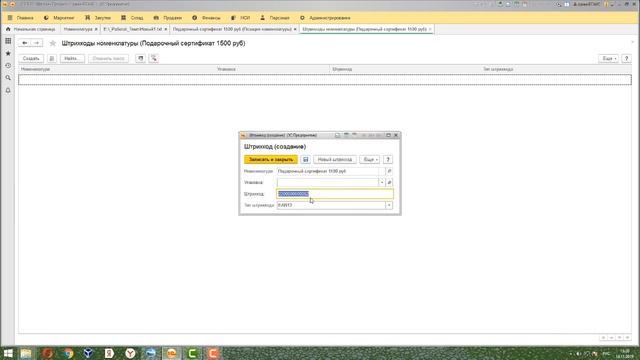Click the barcode scanner search icon in toolbar
This screenshot has height=360, width=640.
[x=153, y=58]
